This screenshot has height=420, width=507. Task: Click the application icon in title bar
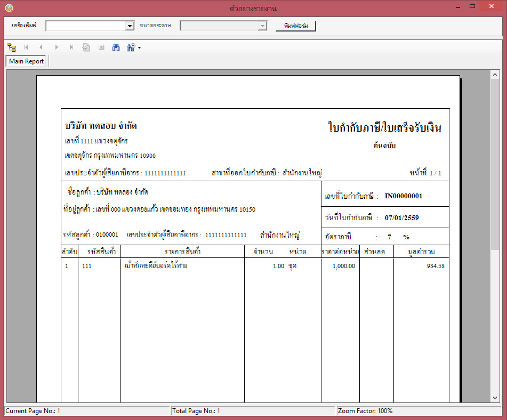(9, 8)
